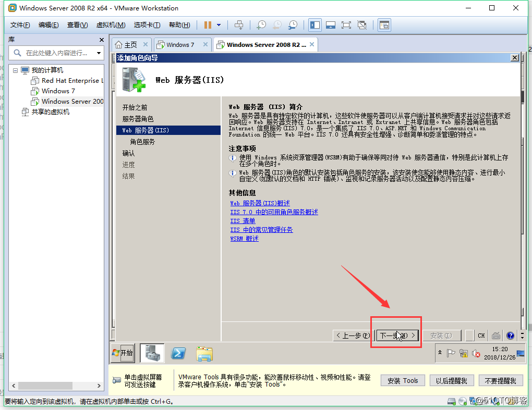Click the blue help icon in language bar

click(510, 336)
